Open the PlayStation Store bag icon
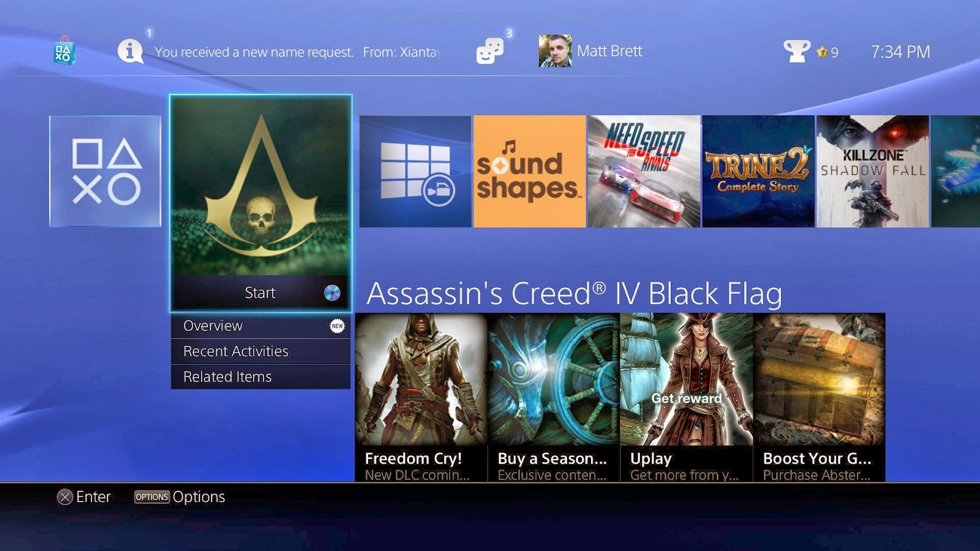 click(64, 51)
